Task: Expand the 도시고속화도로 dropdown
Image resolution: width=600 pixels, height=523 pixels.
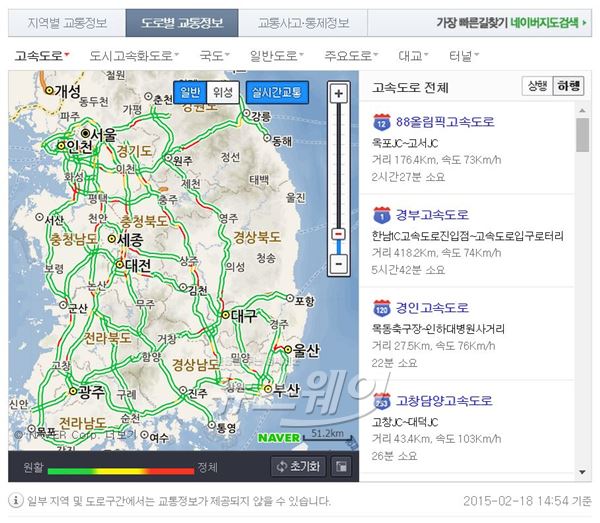Action: [x=134, y=56]
